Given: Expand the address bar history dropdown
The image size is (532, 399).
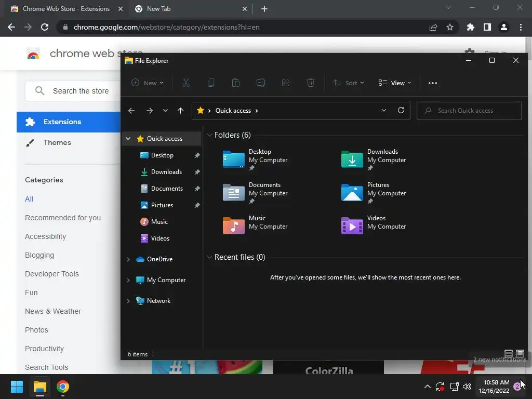Looking at the screenshot, I should point(384,110).
